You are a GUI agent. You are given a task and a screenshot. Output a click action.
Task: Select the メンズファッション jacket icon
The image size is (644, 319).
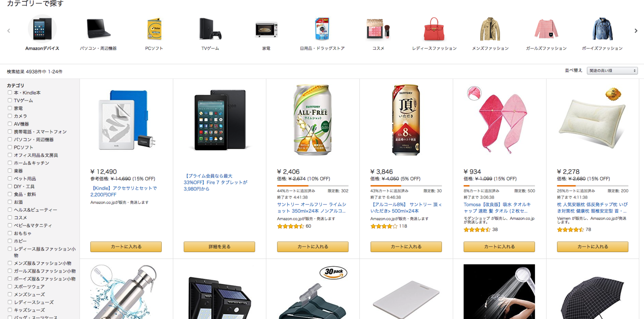tap(490, 29)
